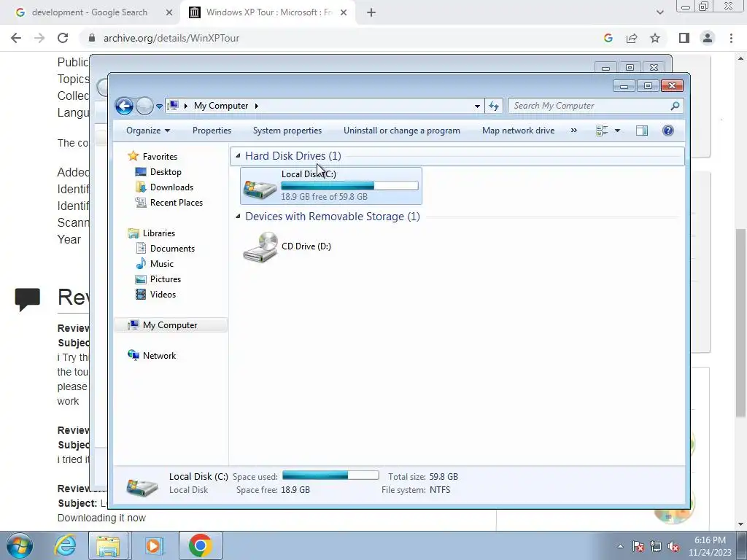Open Chrome three-dot menu
Image resolution: width=747 pixels, height=560 pixels.
tap(731, 38)
